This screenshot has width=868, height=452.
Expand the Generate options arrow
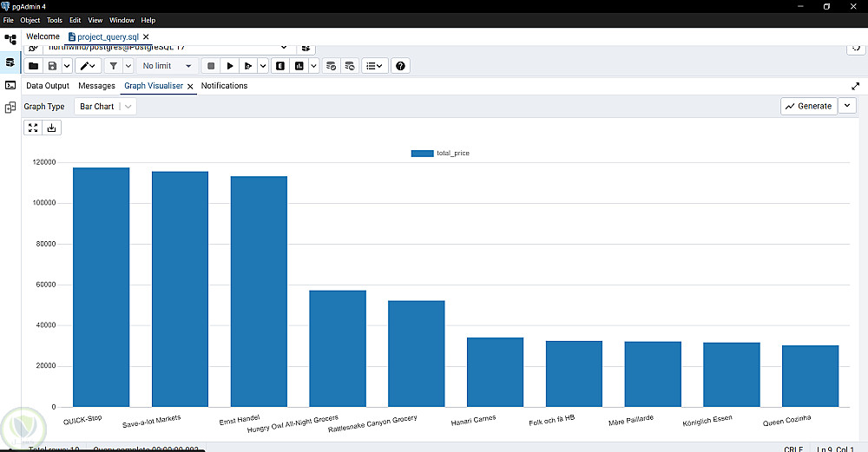point(847,106)
